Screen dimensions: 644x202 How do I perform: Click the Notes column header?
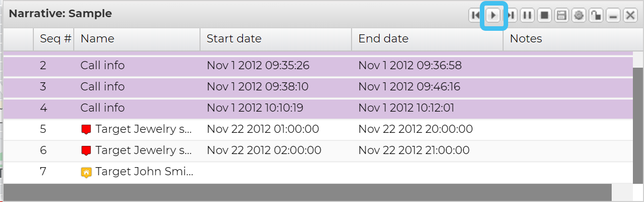[566, 39]
